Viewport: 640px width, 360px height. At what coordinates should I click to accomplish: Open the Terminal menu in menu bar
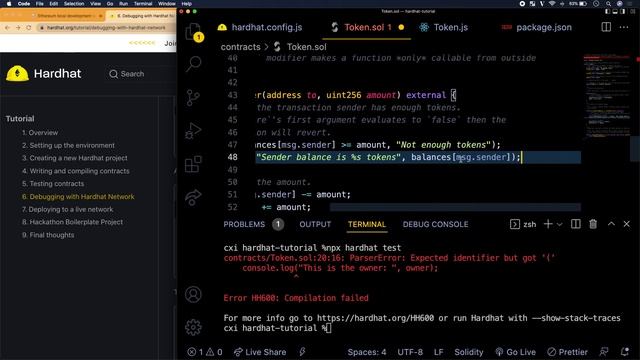(143, 4)
